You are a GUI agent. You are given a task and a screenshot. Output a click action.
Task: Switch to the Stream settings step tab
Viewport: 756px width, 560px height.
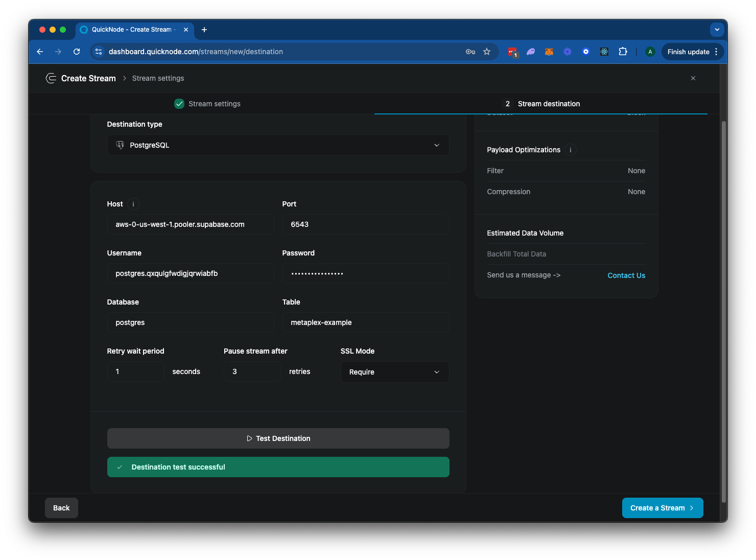[x=207, y=104]
